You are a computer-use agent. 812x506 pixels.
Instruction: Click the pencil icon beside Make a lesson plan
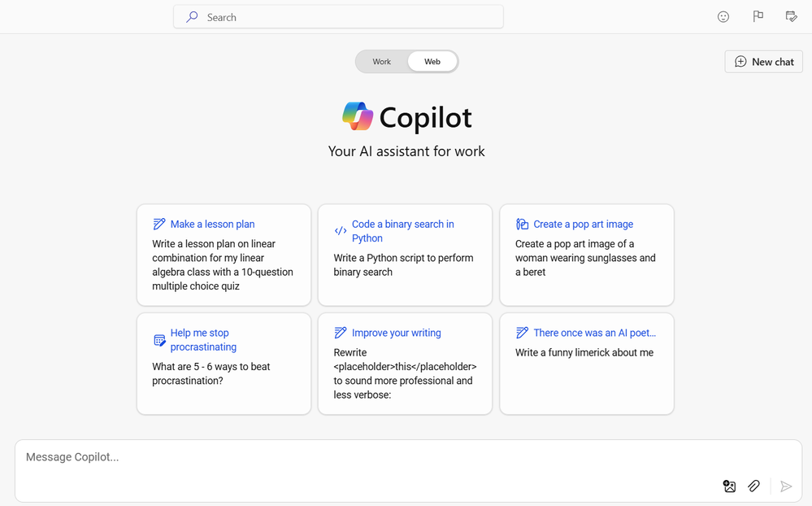[159, 224]
